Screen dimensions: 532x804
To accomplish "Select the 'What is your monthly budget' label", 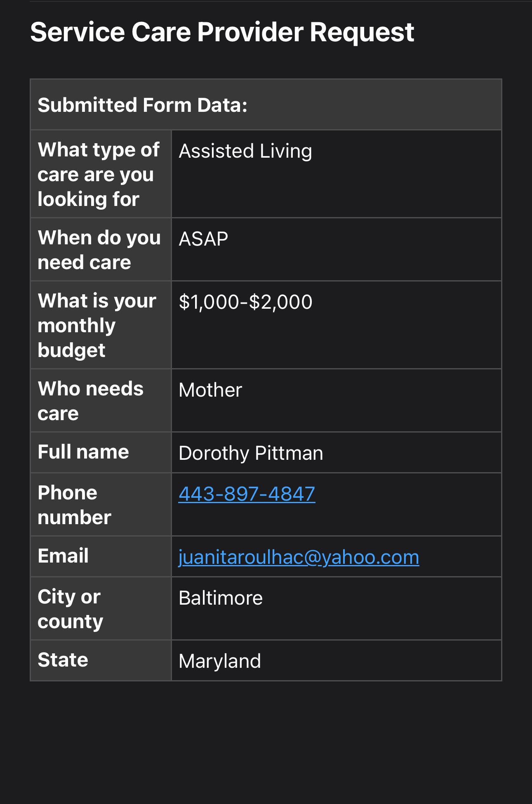I will pos(101,325).
